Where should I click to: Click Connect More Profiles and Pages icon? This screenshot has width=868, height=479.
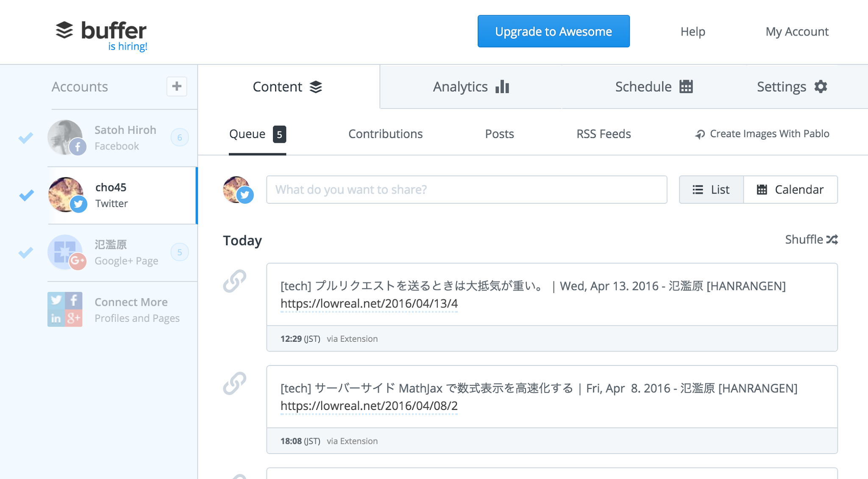65,309
